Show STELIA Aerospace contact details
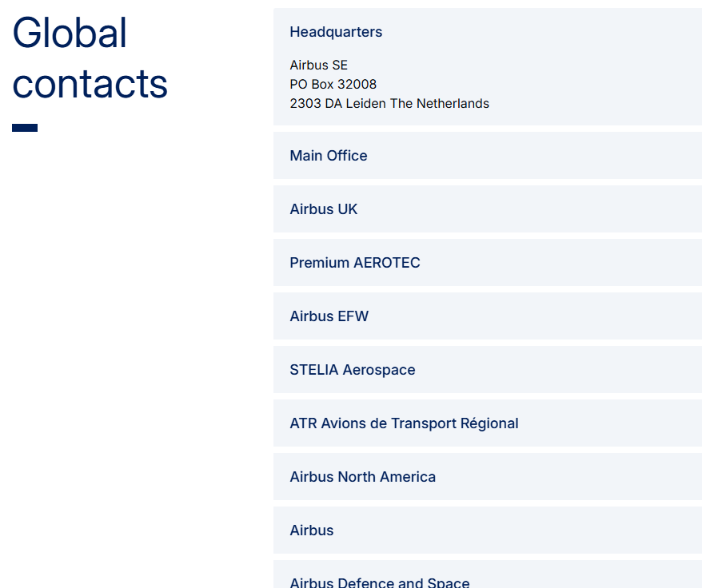Image resolution: width=702 pixels, height=588 pixels. 353,370
